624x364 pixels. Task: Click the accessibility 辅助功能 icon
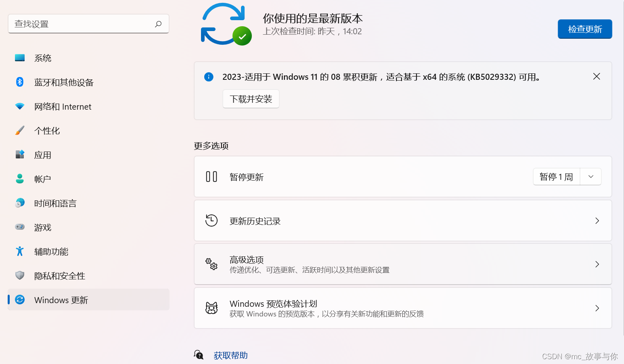point(20,251)
